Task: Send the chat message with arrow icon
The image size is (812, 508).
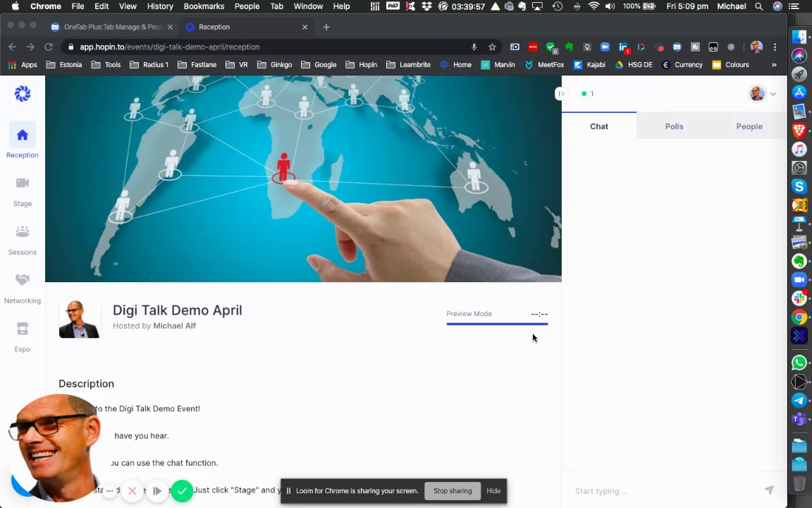Action: click(769, 490)
